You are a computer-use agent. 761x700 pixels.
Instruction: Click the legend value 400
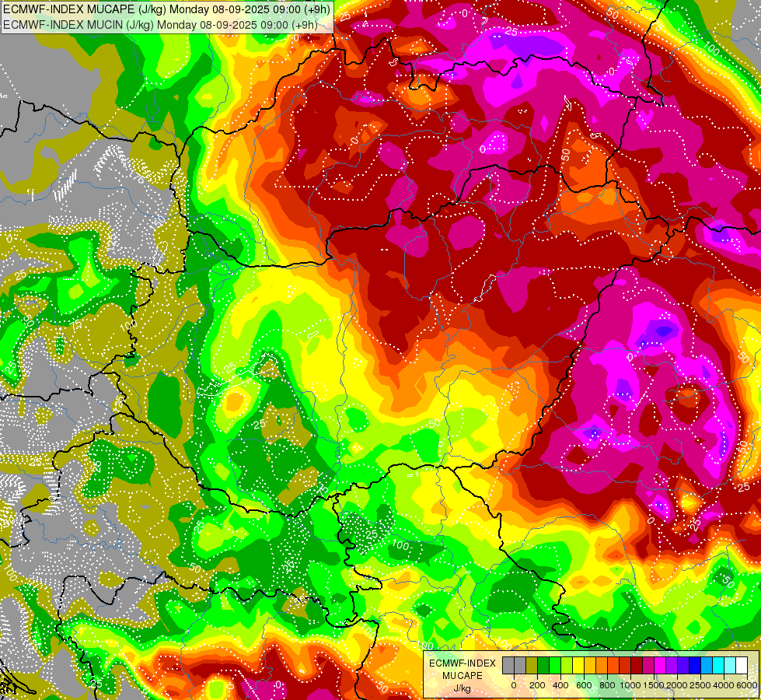pos(560,685)
